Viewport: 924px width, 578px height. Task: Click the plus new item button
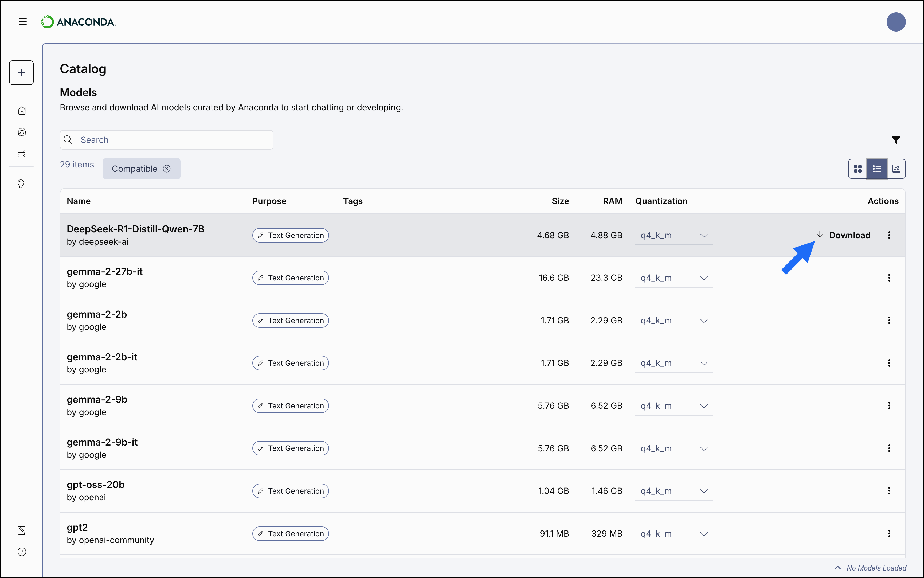(x=21, y=73)
